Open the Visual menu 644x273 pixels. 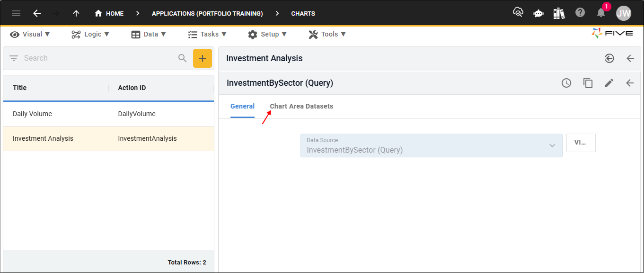pyautogui.click(x=30, y=34)
